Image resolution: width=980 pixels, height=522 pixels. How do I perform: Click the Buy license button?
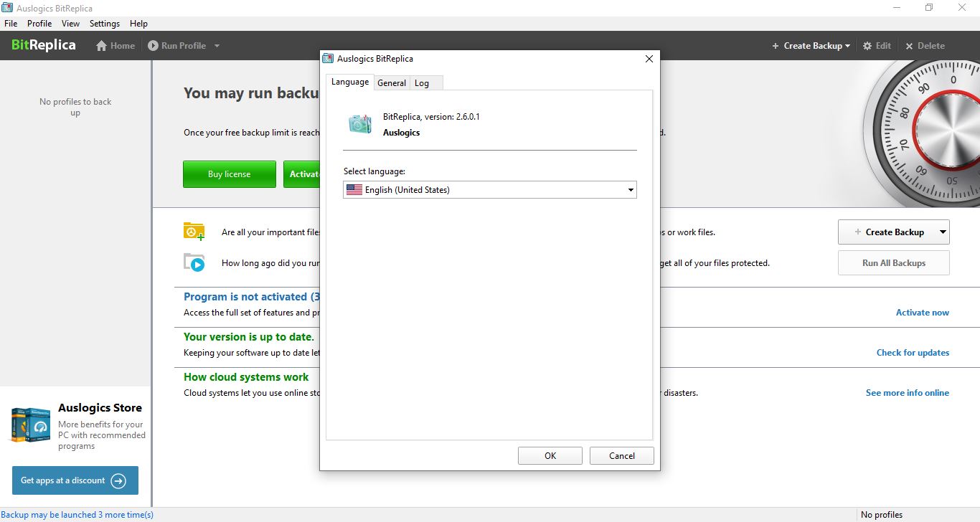[230, 174]
